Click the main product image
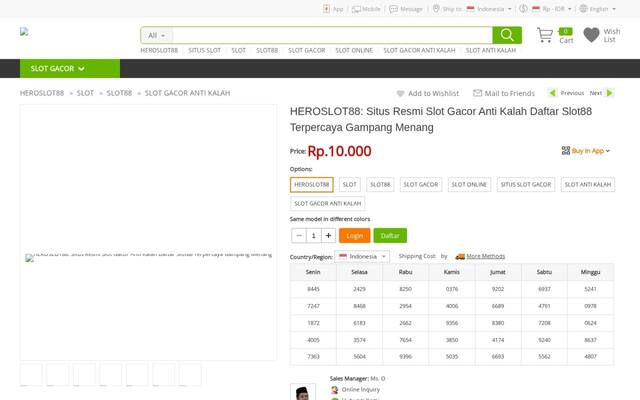The width and height of the screenshot is (640, 400). click(x=149, y=232)
